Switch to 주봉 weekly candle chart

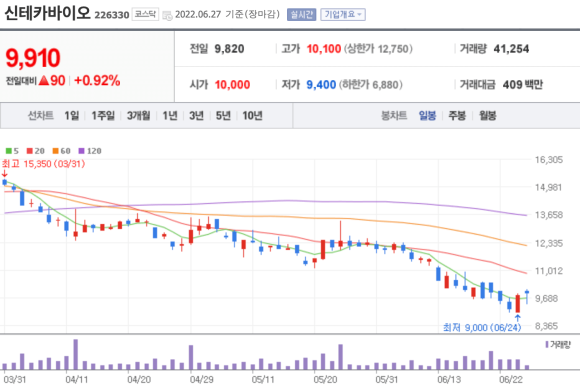(457, 116)
